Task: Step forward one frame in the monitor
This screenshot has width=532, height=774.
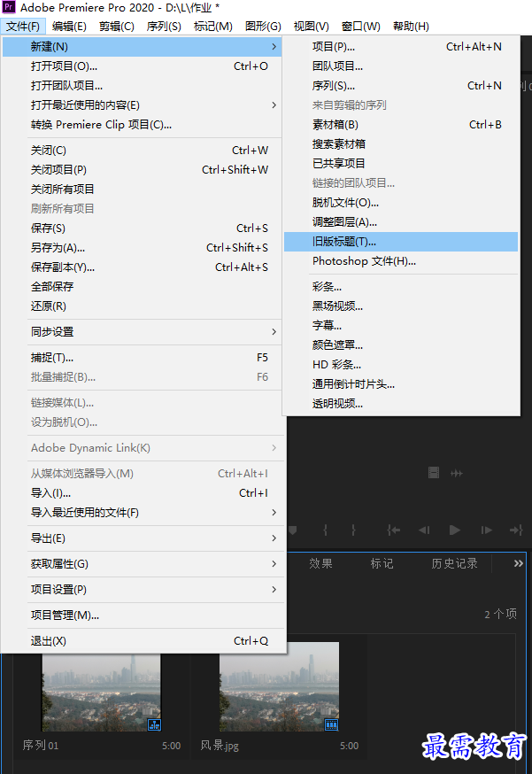Action: [x=487, y=530]
